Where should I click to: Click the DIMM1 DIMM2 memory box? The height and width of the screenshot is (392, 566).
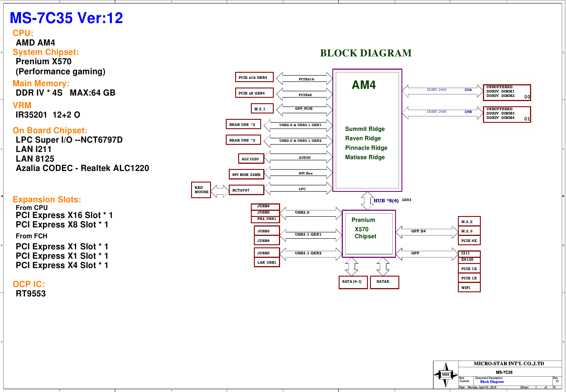[x=507, y=93]
